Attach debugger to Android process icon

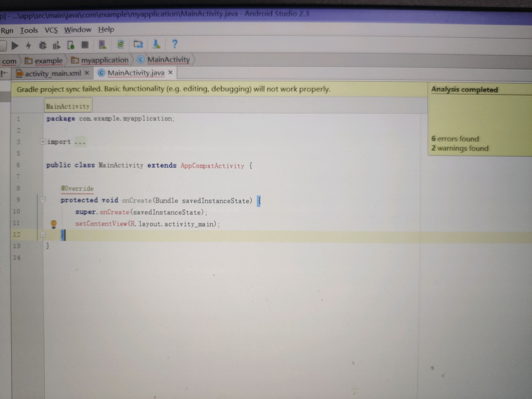coord(71,45)
